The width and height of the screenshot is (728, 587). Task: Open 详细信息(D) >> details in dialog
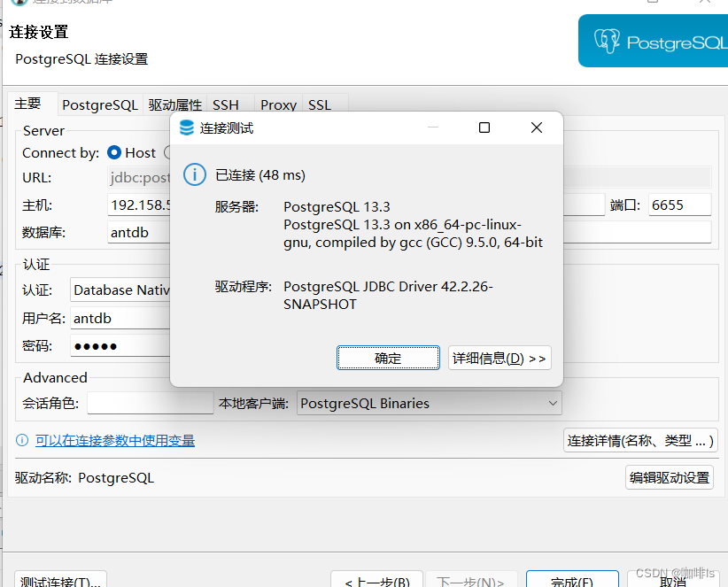pos(500,358)
